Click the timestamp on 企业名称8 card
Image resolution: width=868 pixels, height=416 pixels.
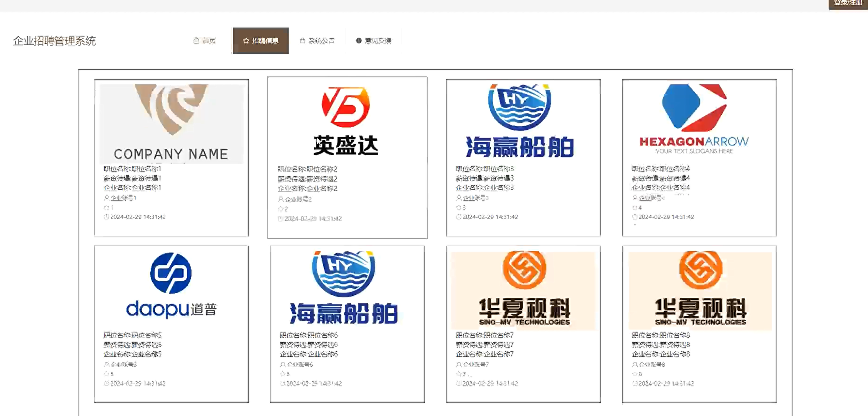(x=666, y=384)
